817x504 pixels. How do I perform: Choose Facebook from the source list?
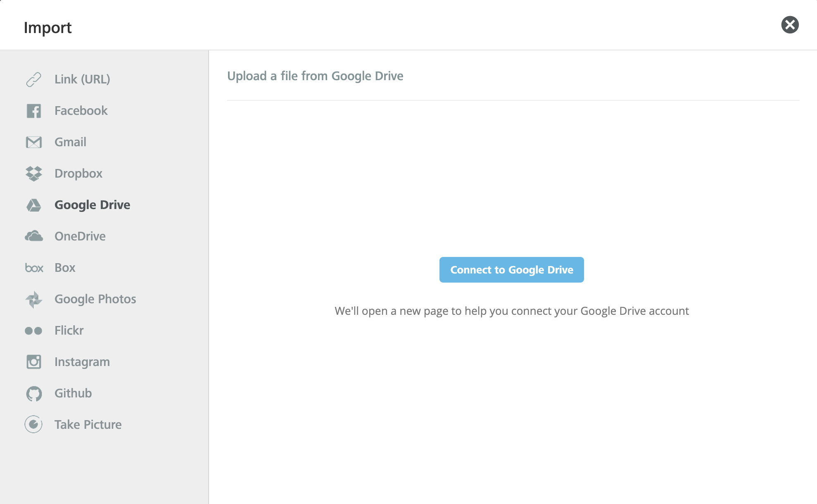[81, 111]
